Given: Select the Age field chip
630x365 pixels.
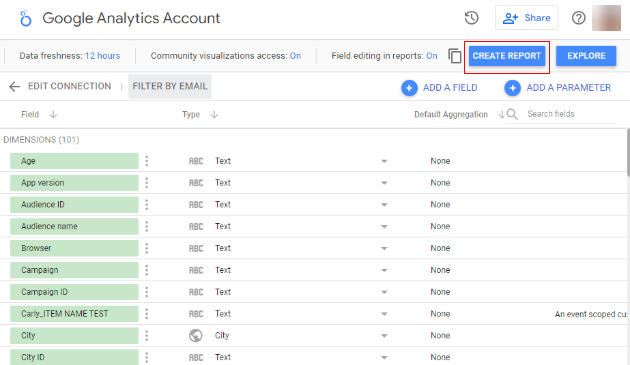Looking at the screenshot, I should (x=74, y=161).
